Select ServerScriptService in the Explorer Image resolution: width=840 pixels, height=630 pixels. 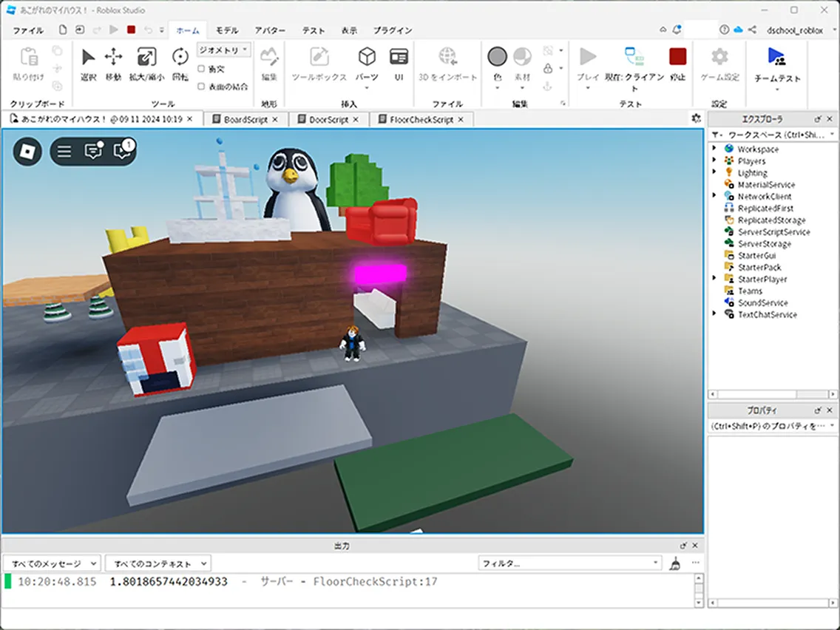coord(773,231)
